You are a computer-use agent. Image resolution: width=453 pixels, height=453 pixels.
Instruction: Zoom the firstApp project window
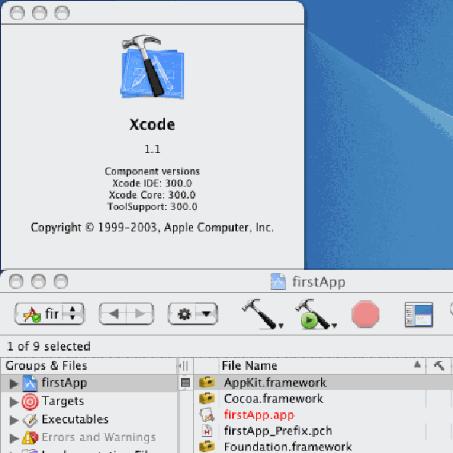[61, 281]
